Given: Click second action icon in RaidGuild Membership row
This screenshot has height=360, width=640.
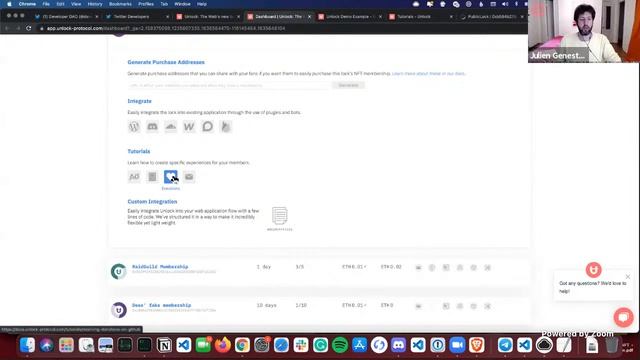Looking at the screenshot, I should 432,268.
